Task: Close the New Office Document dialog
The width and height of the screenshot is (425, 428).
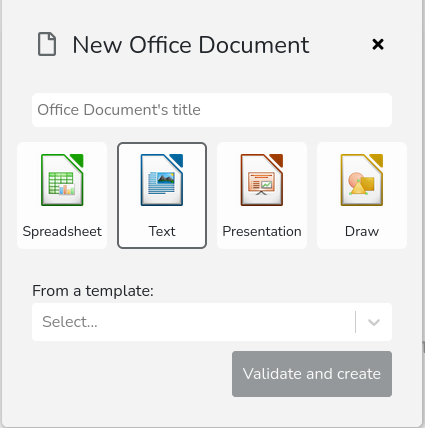Action: (x=378, y=44)
